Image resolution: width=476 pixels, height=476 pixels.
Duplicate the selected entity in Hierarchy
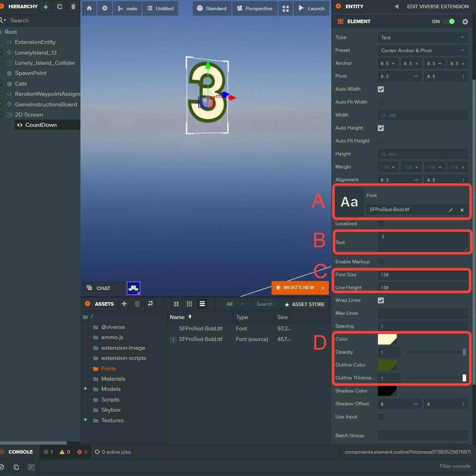click(60, 7)
